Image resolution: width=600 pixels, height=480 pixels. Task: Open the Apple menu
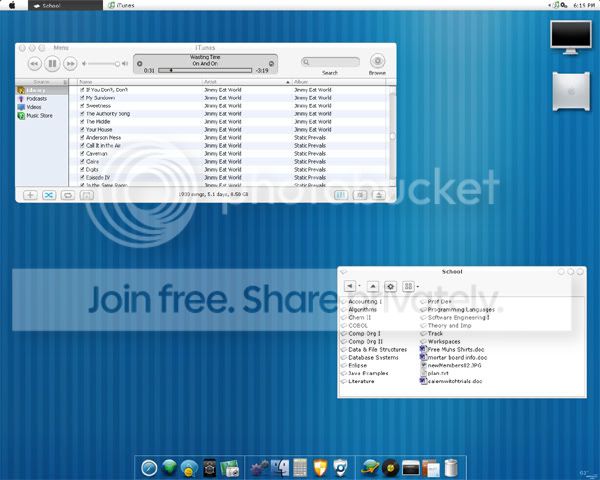pos(12,5)
